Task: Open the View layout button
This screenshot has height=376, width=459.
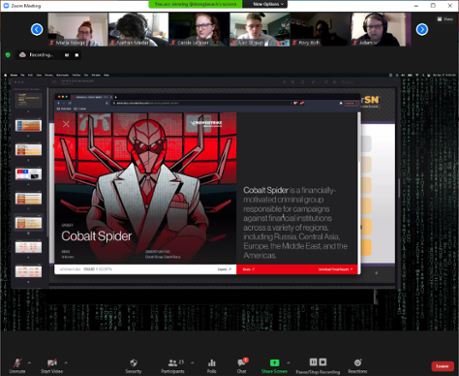Action: tap(445, 19)
